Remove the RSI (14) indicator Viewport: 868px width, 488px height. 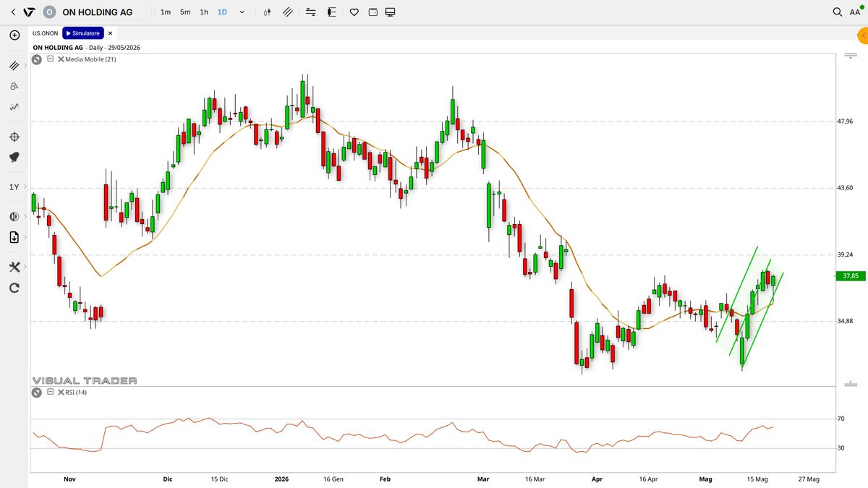(x=61, y=392)
